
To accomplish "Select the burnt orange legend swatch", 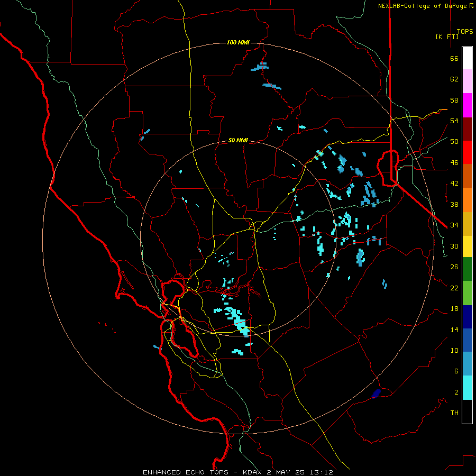I will (467, 176).
